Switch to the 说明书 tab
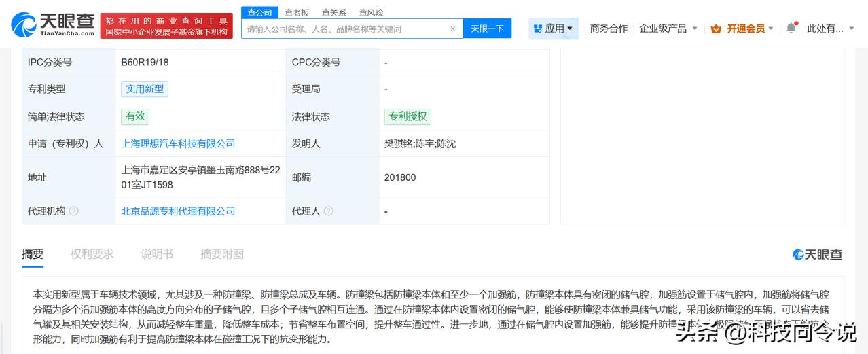868x354 pixels. [157, 254]
